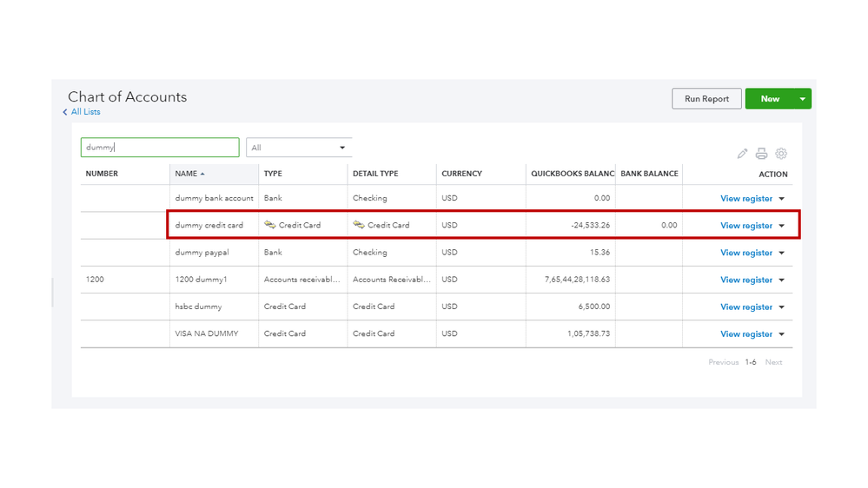Open action dropdown for dummy credit card
The image size is (868, 488).
781,226
